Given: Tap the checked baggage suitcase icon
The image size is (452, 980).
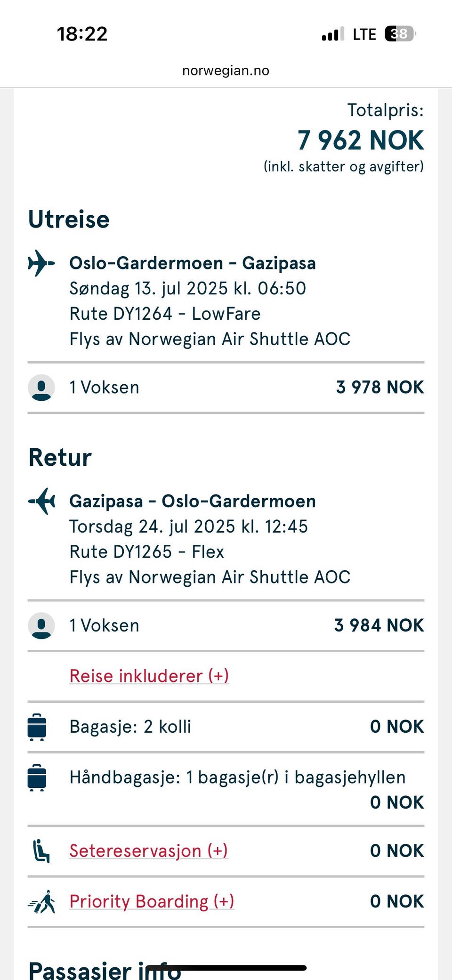Looking at the screenshot, I should 37,727.
